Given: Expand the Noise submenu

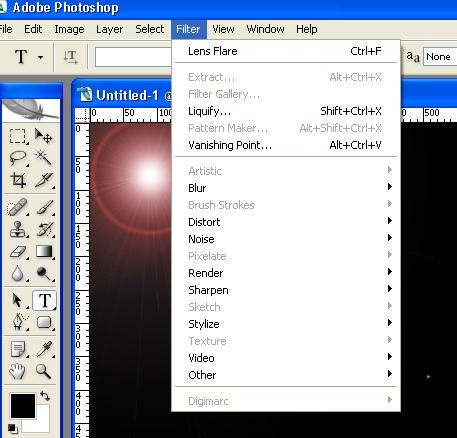Looking at the screenshot, I should (x=285, y=239).
